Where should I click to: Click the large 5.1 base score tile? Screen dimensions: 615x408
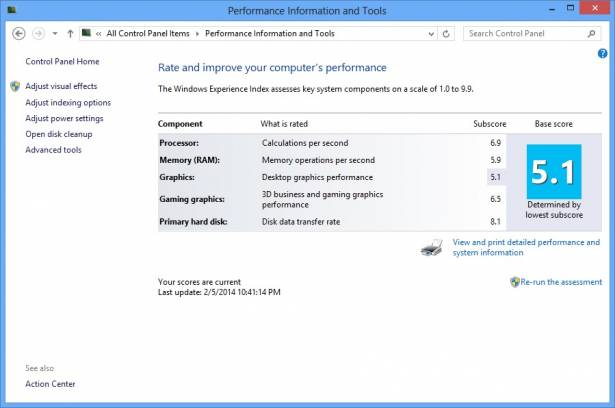[554, 171]
